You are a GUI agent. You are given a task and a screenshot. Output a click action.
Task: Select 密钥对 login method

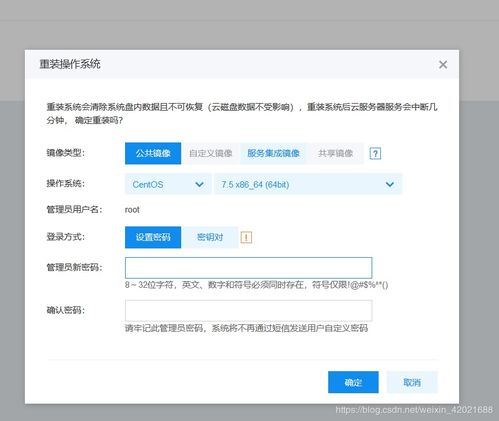(210, 237)
